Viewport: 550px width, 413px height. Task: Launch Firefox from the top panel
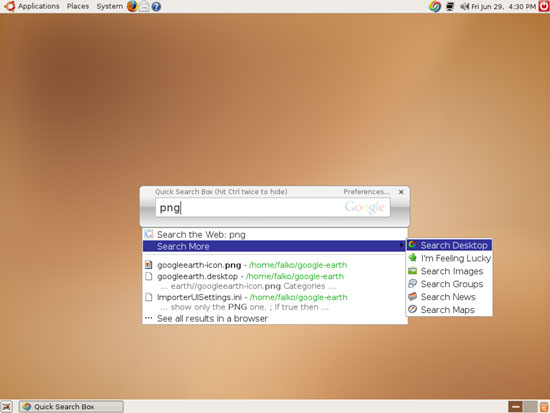132,6
